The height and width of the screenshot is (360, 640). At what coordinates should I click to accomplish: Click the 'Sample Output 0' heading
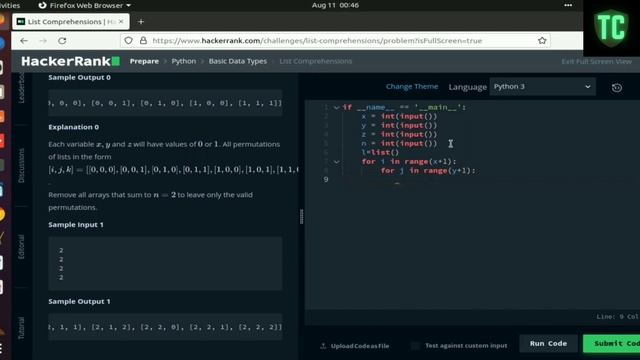click(80, 78)
